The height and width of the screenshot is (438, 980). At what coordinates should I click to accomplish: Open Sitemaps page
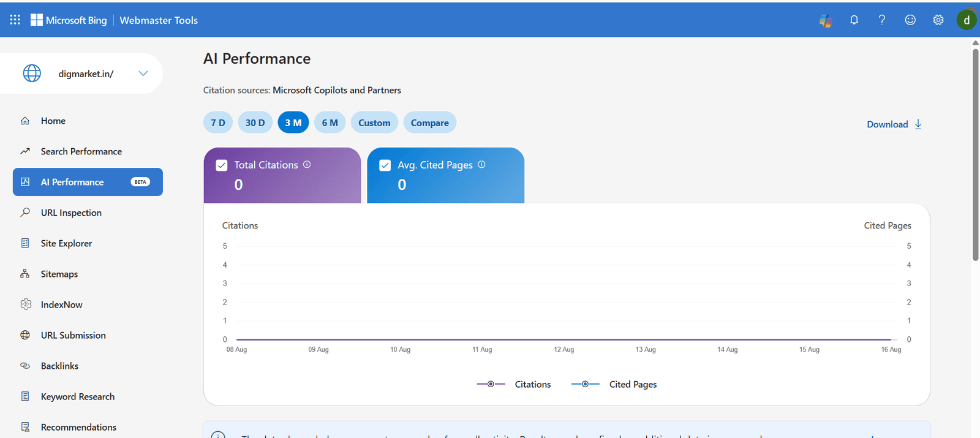(88, 274)
